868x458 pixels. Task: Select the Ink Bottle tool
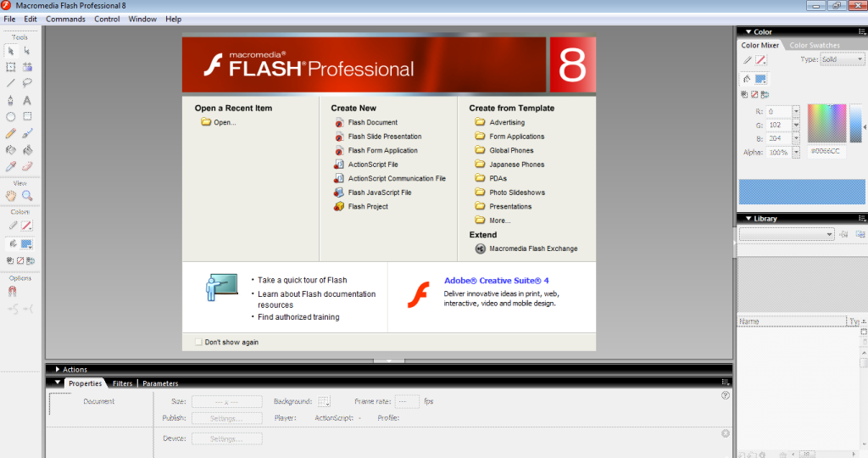tap(10, 150)
